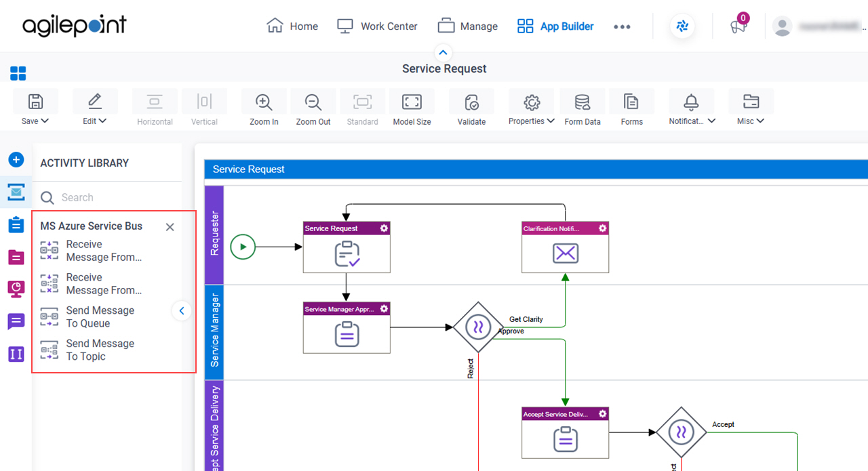
Task: Click the AgilePoint logo
Action: tap(75, 26)
